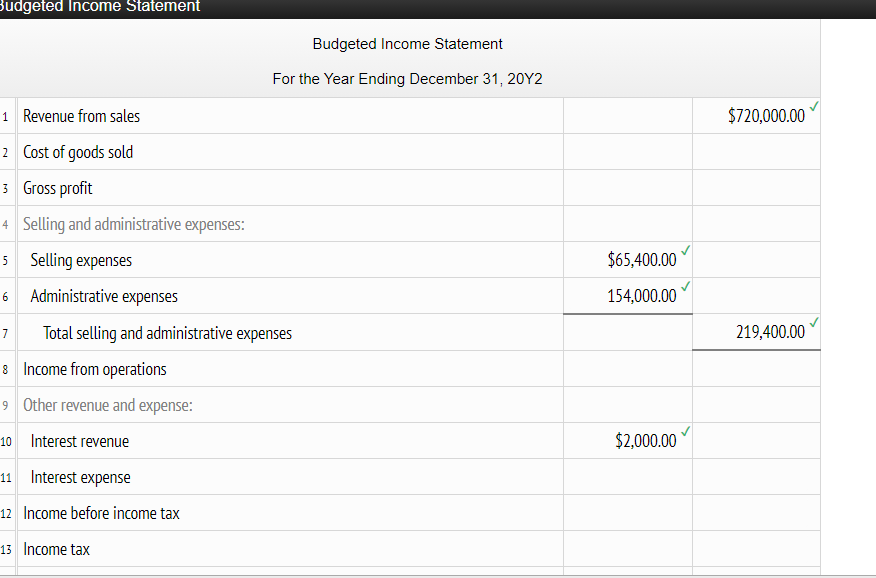The width and height of the screenshot is (876, 578).
Task: Select the Income tax amount cell
Action: click(627, 549)
